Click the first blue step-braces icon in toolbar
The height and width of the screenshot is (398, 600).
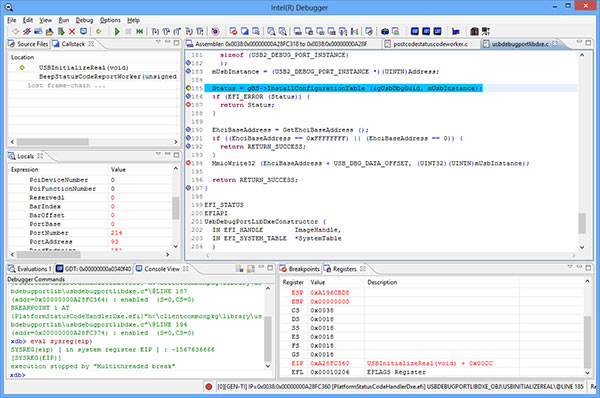point(155,31)
